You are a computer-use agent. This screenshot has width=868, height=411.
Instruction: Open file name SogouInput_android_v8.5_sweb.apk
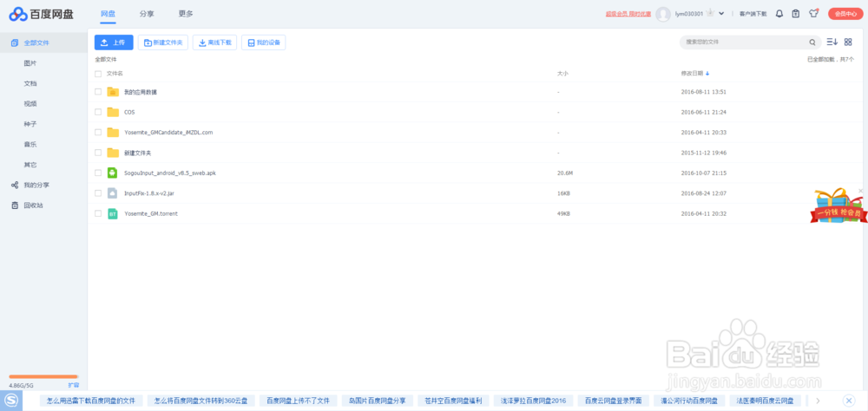pos(170,173)
